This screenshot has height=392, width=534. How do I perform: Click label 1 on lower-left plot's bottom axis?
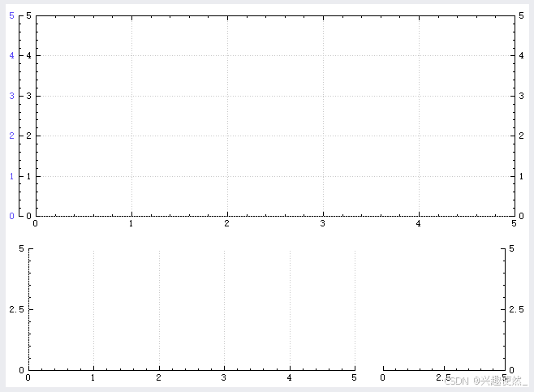click(x=93, y=377)
